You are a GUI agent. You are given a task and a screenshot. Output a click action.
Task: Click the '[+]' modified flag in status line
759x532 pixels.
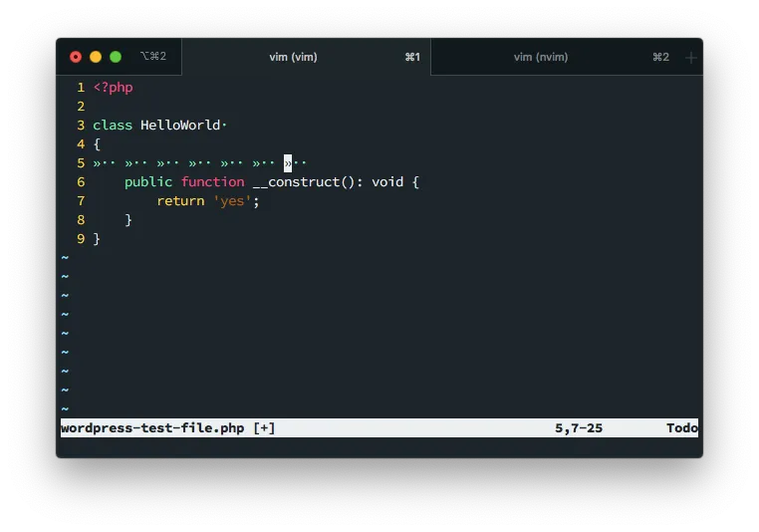(x=264, y=428)
